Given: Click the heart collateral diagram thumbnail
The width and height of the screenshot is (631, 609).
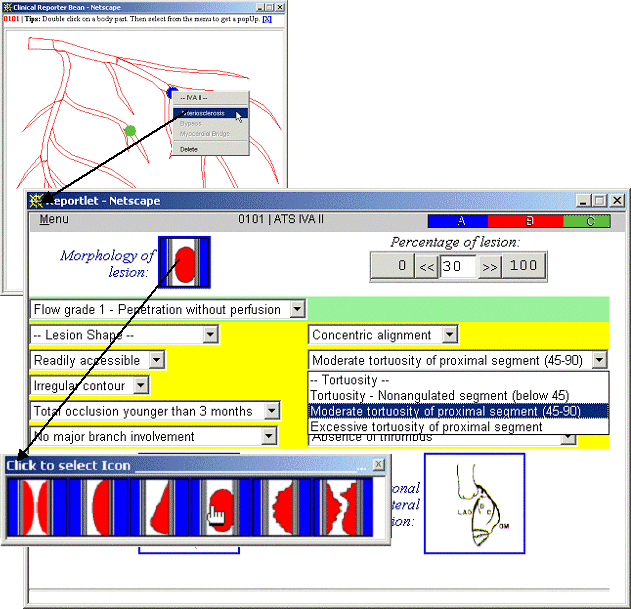Looking at the screenshot, I should pos(474,503).
